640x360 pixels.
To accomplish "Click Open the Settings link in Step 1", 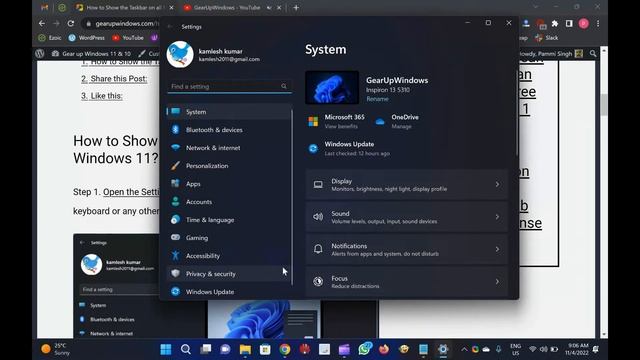I will pyautogui.click(x=131, y=192).
